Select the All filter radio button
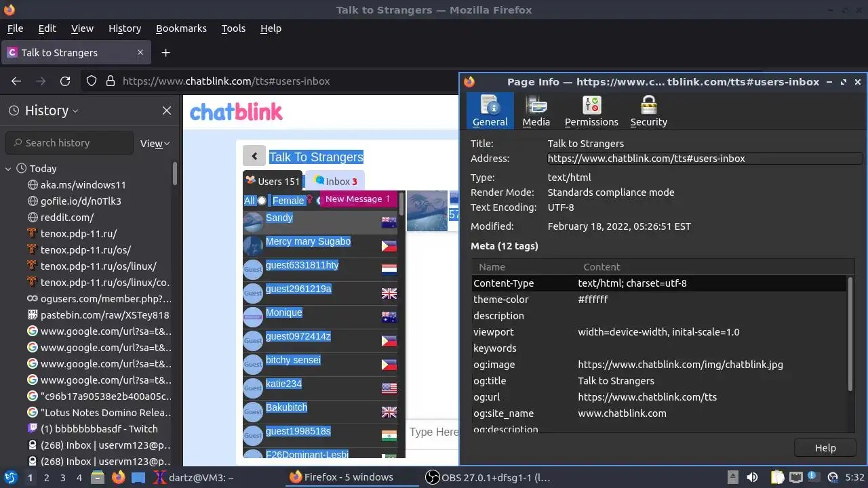Image resolution: width=868 pixels, height=488 pixels. [262, 201]
